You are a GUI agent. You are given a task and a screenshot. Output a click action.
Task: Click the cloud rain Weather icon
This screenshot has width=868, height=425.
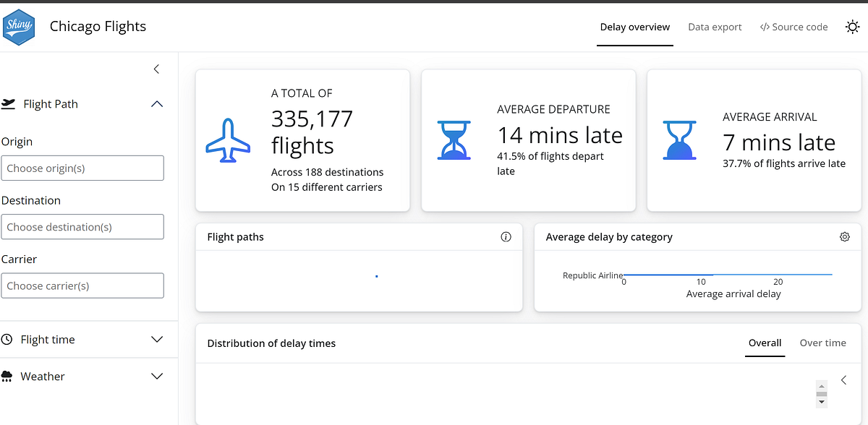pos(7,376)
